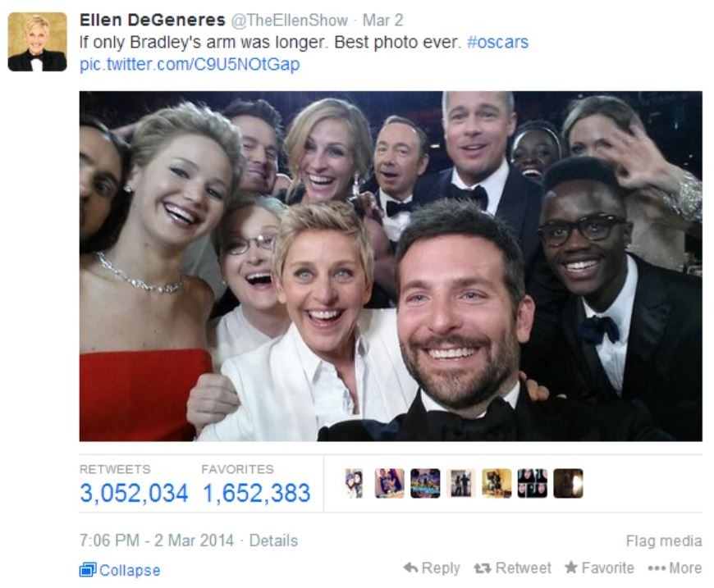The height and width of the screenshot is (588, 714).
Task: View the 1,652,383 favorites count
Action: 256,493
